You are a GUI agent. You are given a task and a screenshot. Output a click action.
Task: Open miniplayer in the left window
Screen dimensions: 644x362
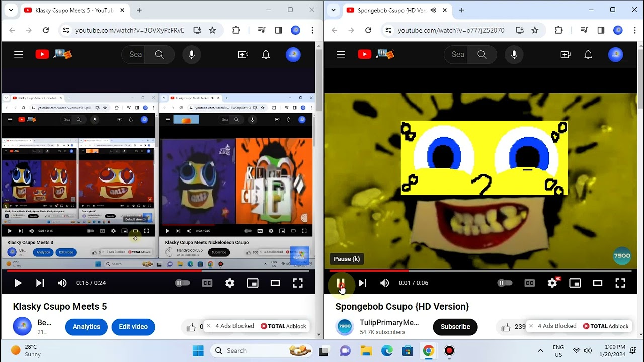(x=253, y=283)
